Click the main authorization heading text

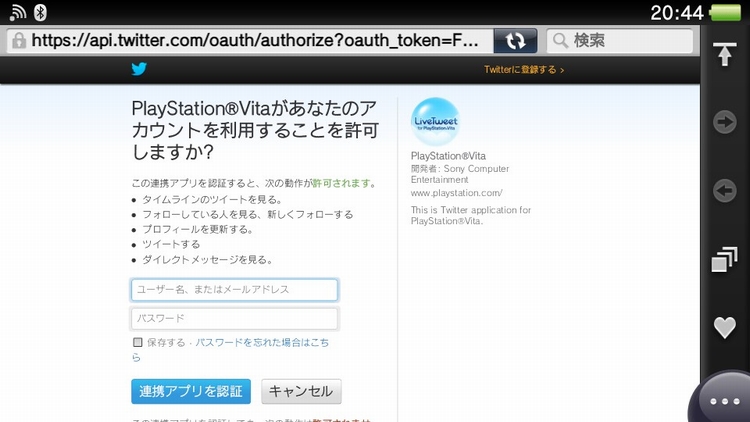255,130
